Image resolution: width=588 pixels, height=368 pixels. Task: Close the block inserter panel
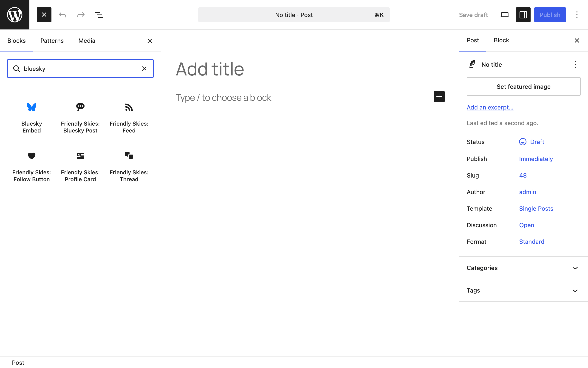point(150,41)
